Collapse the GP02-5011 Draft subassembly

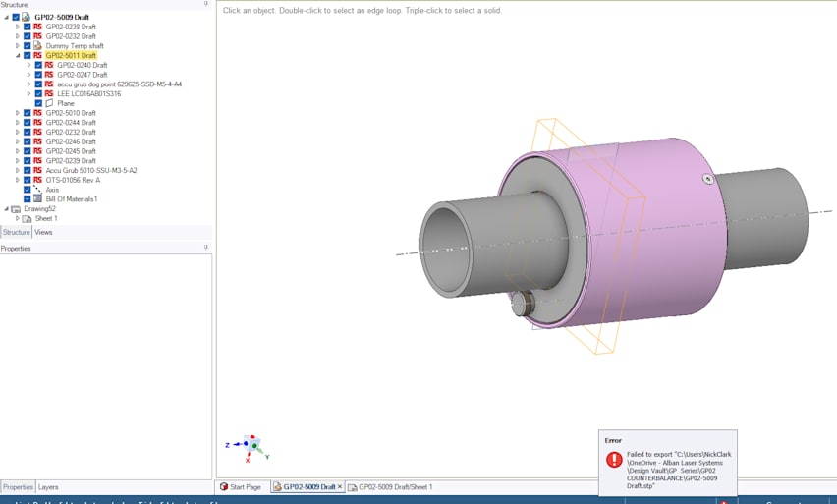[17, 56]
